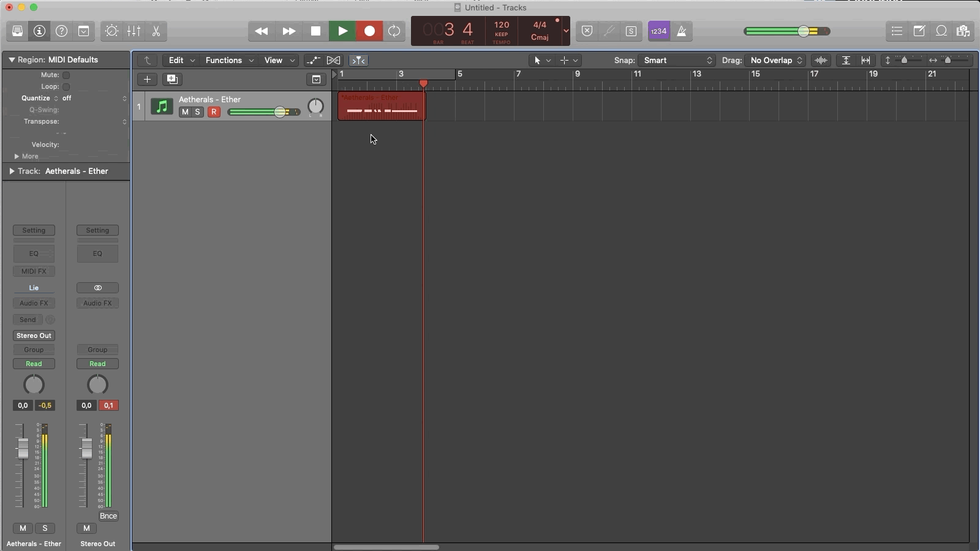Viewport: 980px width, 551px height.
Task: Open the Mixer with the faders icon
Action: coord(134,31)
